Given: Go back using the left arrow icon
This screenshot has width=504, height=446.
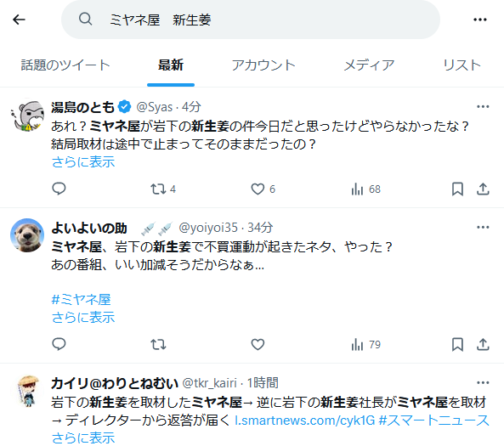Looking at the screenshot, I should pyautogui.click(x=19, y=20).
